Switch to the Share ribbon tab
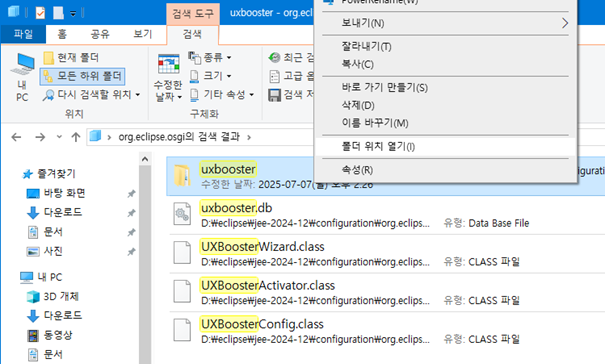 (x=100, y=34)
